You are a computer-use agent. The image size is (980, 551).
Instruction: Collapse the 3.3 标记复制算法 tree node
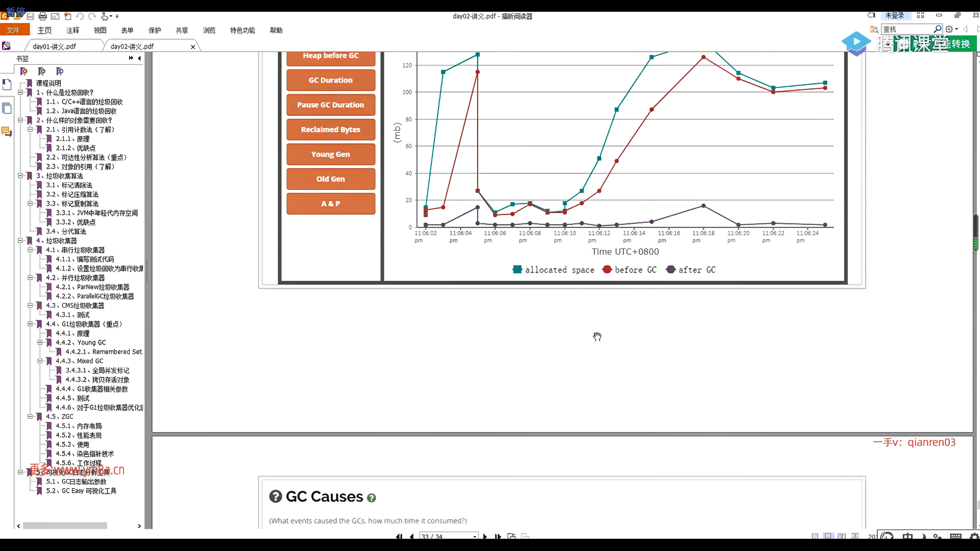tap(30, 204)
